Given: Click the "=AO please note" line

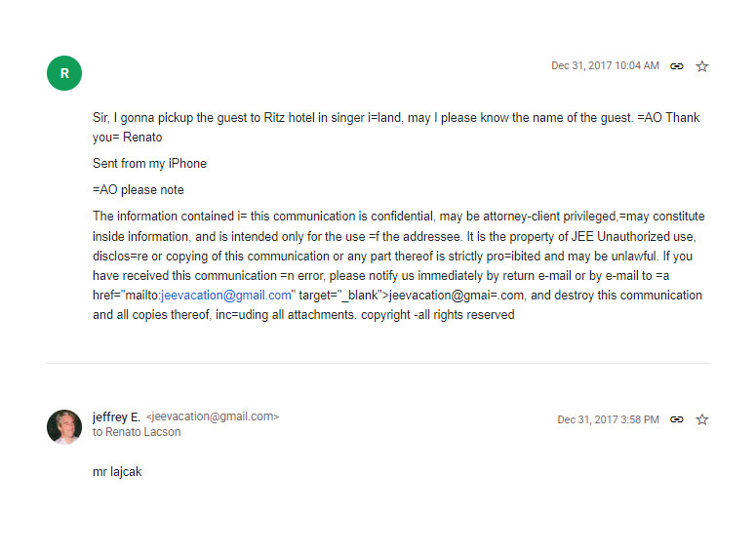Looking at the screenshot, I should [x=139, y=190].
